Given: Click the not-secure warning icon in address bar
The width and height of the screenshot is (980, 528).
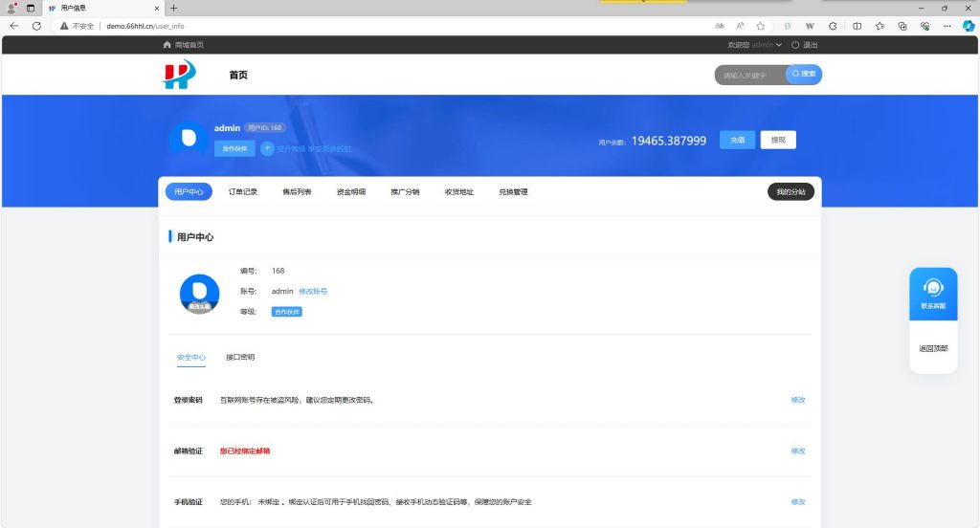Looking at the screenshot, I should tap(64, 26).
